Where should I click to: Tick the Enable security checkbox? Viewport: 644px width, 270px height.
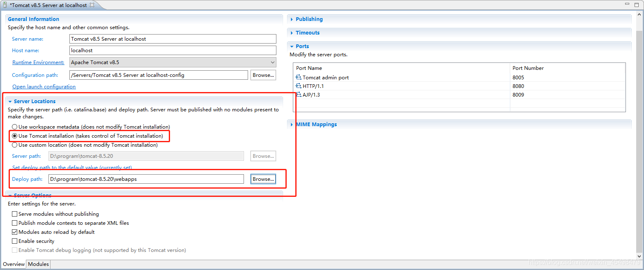click(x=15, y=241)
